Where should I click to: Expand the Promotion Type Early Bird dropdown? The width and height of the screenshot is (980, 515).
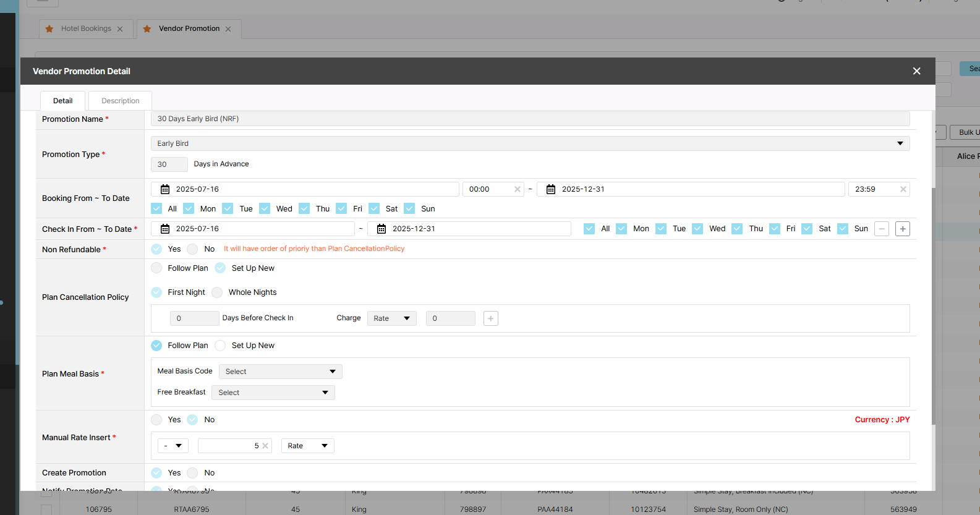click(530, 143)
